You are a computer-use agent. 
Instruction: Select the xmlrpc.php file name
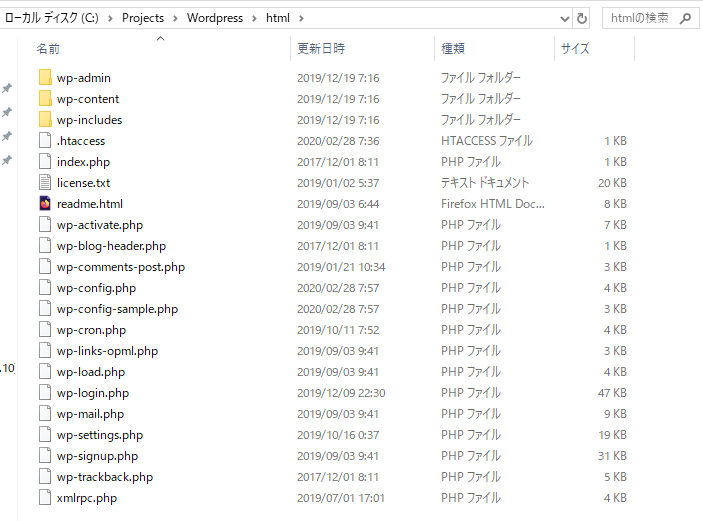pyautogui.click(x=87, y=498)
